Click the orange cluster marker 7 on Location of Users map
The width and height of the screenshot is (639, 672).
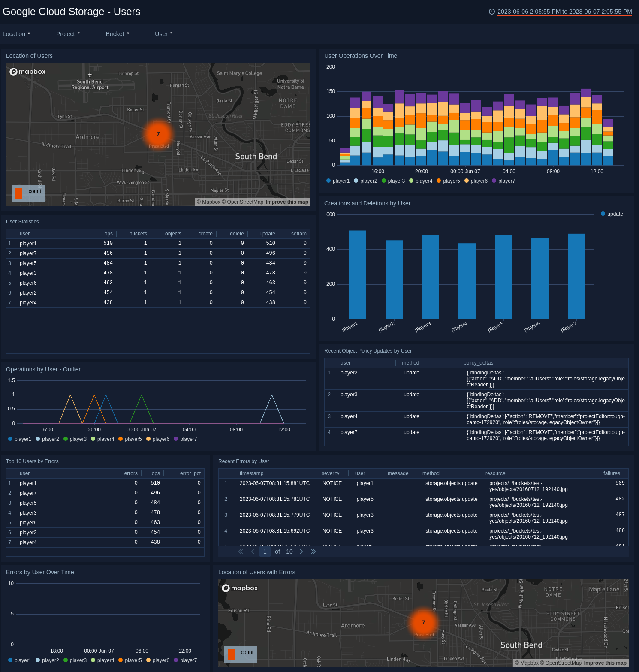point(158,134)
